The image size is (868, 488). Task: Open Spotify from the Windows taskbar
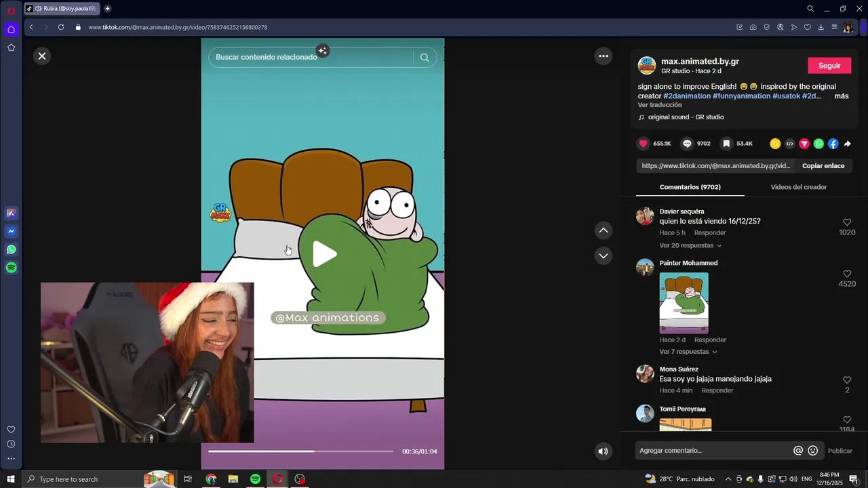pyautogui.click(x=255, y=479)
